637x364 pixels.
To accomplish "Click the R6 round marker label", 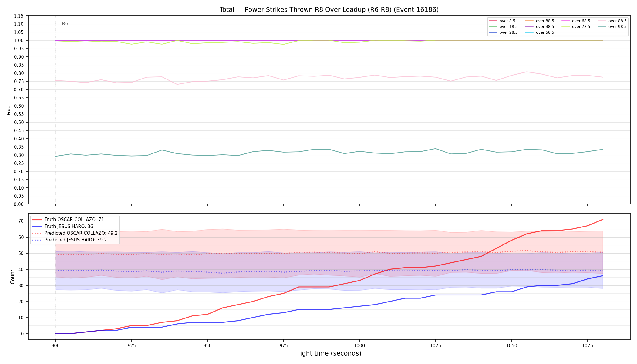I will 65,24.
